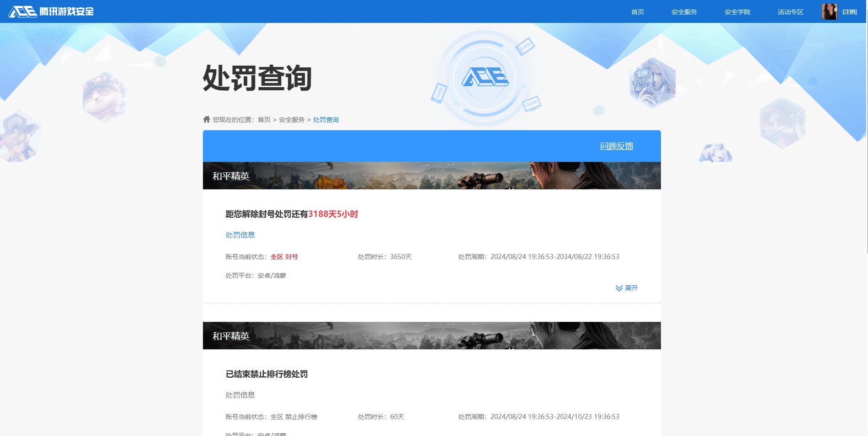Click the 处罚查询 breadcrumb link
Viewport: 868px width, 436px height.
pos(326,119)
